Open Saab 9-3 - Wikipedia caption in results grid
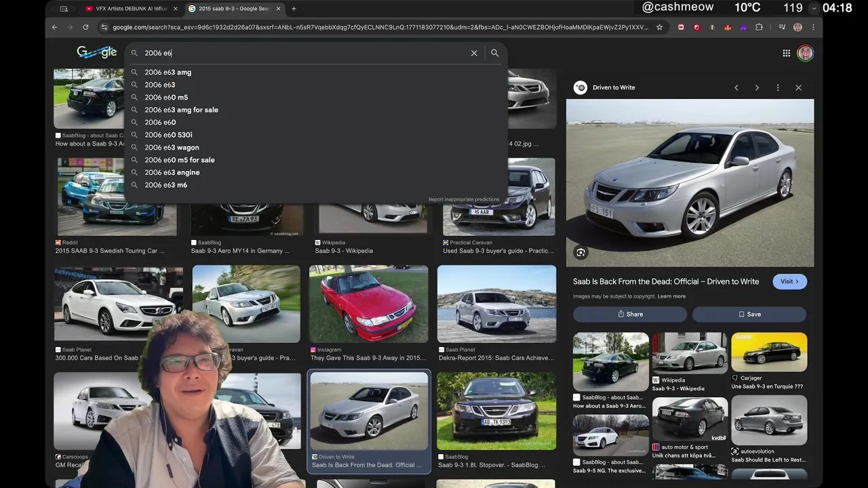This screenshot has height=488, width=868. pyautogui.click(x=344, y=251)
